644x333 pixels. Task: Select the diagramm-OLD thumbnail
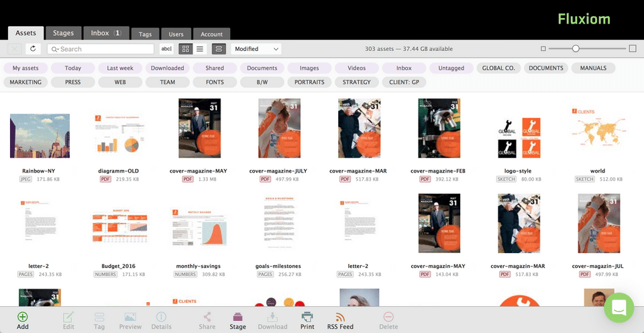[119, 134]
